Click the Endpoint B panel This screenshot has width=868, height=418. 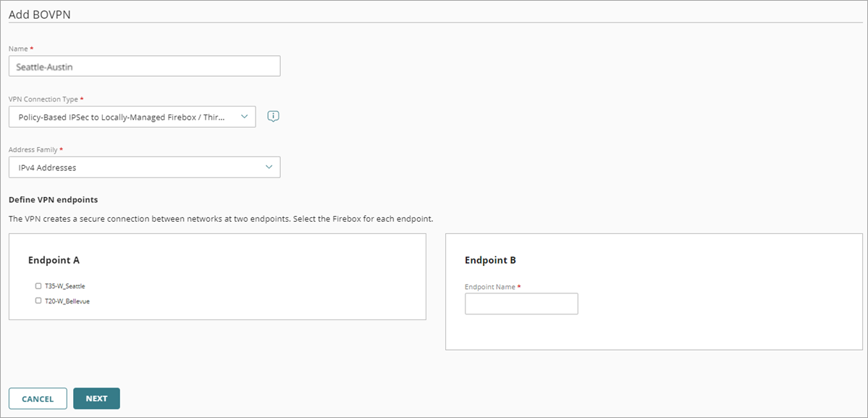653,292
